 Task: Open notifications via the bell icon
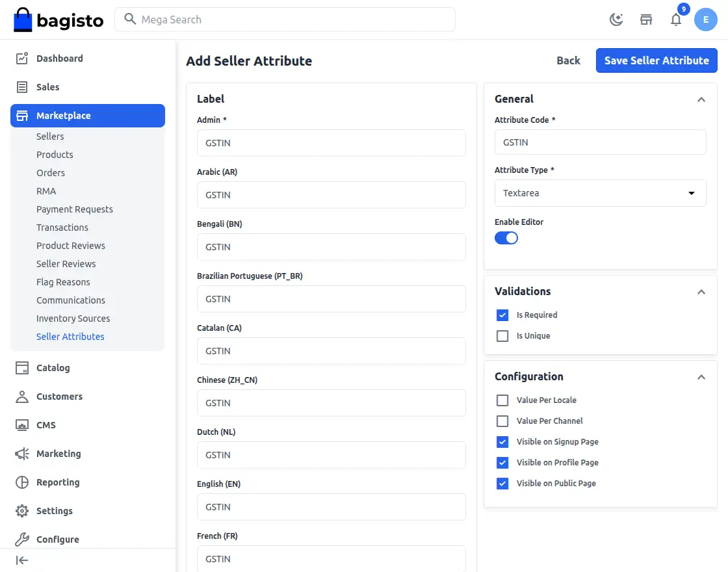tap(676, 19)
